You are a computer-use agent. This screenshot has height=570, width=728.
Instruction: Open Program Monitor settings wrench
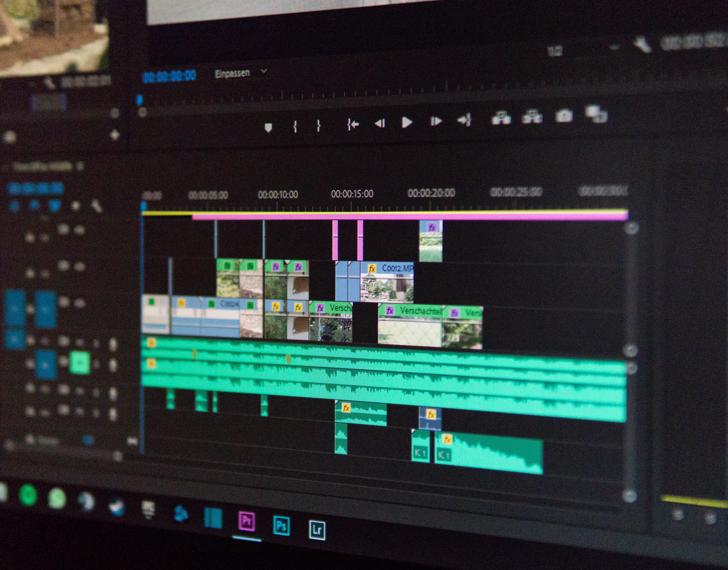tap(643, 45)
